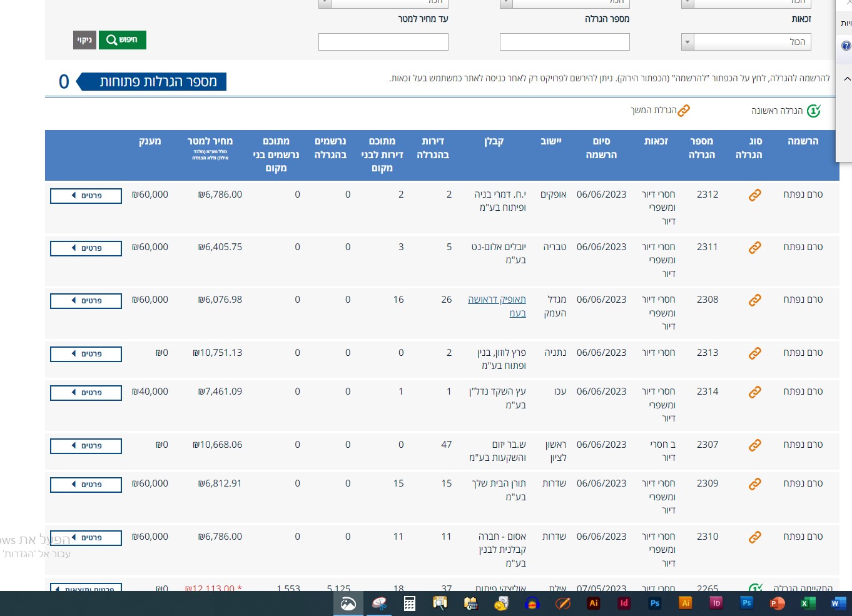Image resolution: width=852 pixels, height=616 pixels.
Task: Launch Calculator from the taskbar
Action: click(x=410, y=603)
